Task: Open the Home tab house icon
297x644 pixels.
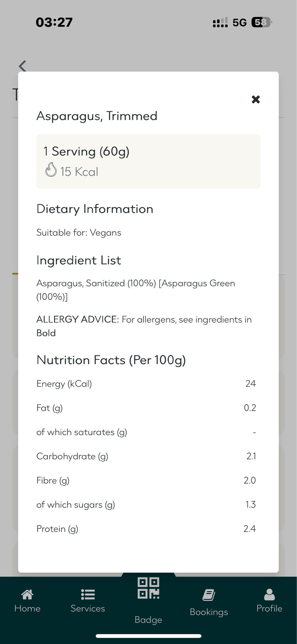Action: click(x=27, y=594)
